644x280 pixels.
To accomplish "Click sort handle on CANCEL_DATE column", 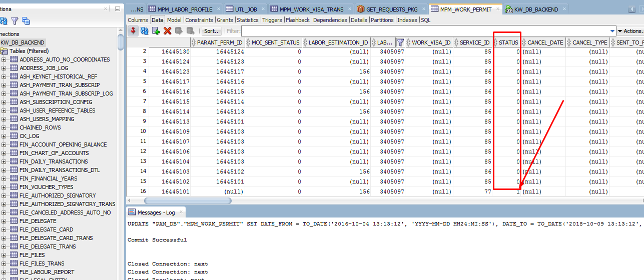I will (x=524, y=42).
